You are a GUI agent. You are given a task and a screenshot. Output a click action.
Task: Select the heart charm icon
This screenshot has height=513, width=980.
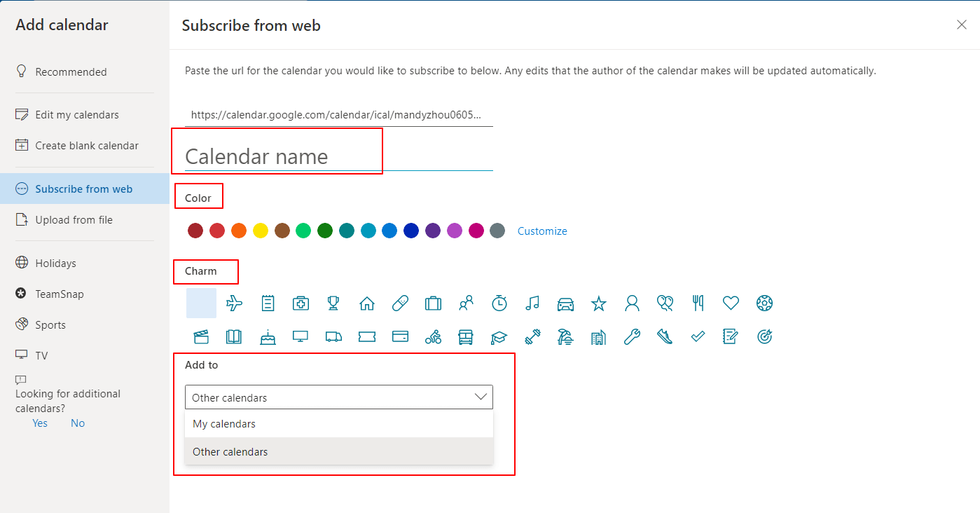[x=731, y=303]
